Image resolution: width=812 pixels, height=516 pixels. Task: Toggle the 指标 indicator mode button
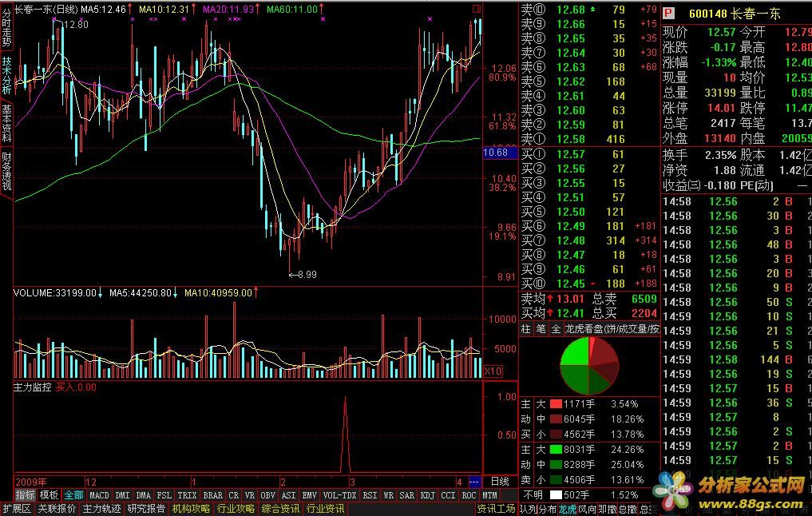click(26, 495)
